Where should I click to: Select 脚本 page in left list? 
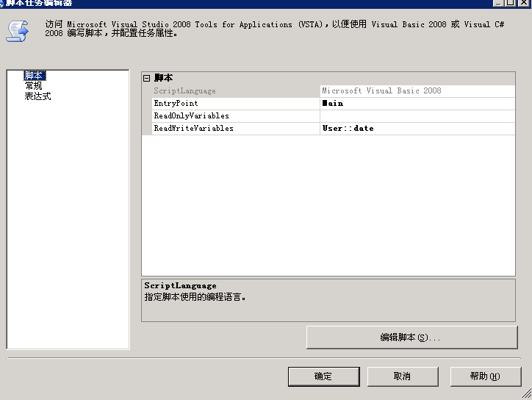(x=33, y=76)
